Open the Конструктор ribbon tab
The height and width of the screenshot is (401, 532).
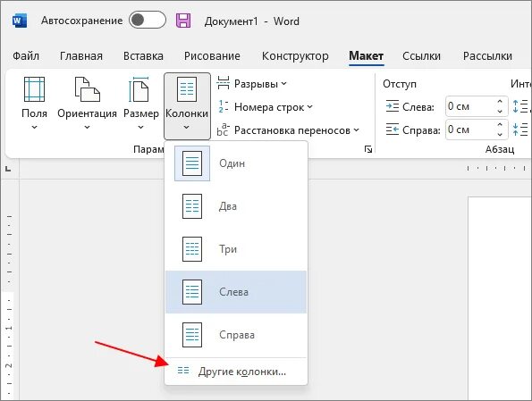[x=295, y=56]
